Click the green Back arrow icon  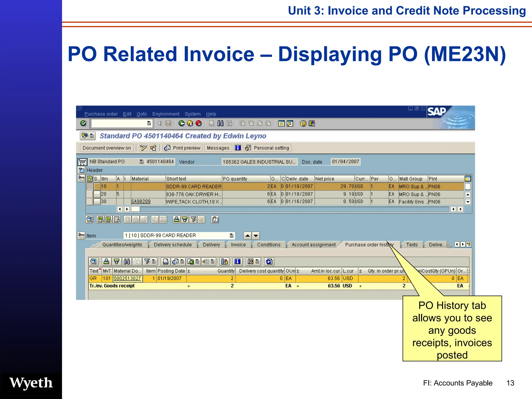tap(182, 123)
